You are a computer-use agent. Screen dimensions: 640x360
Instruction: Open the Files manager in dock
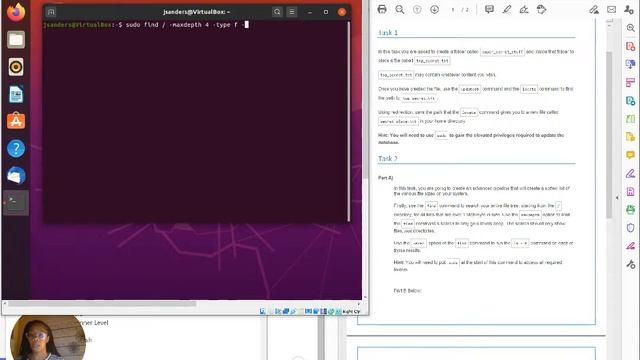pos(16,40)
